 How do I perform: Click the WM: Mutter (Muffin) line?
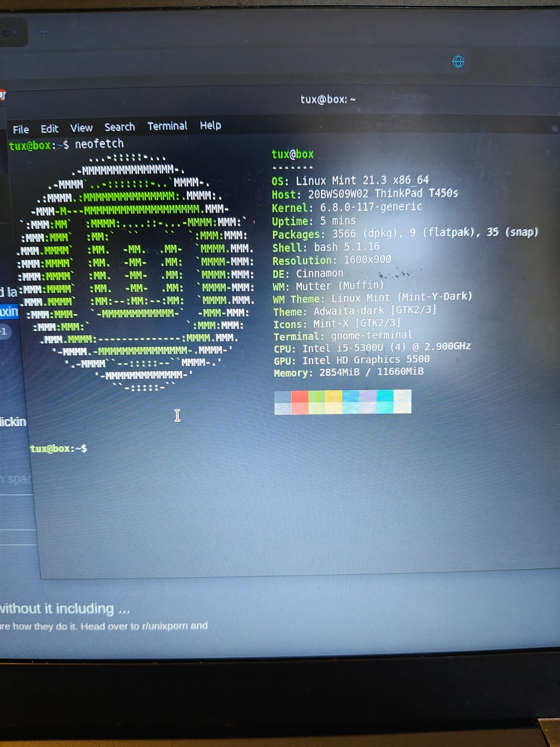tap(328, 286)
